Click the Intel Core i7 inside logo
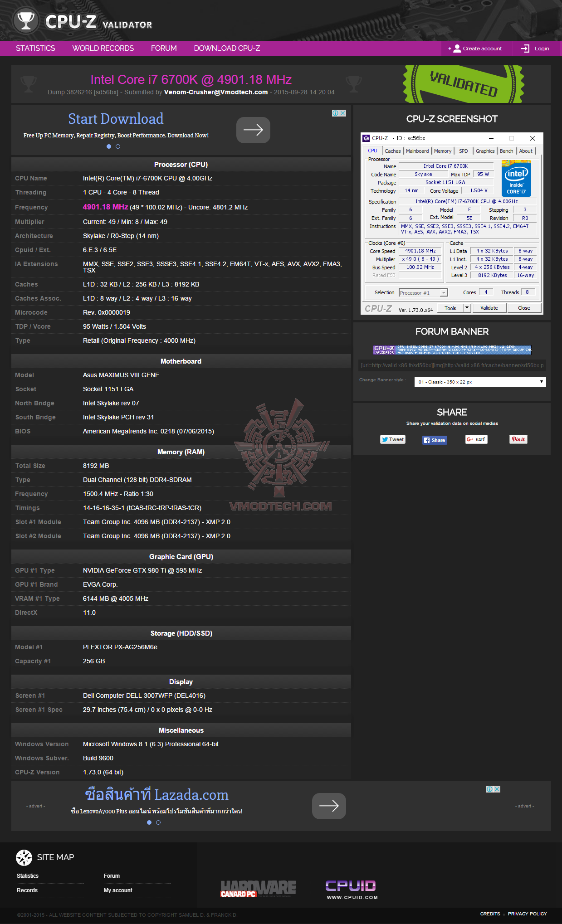This screenshot has width=562, height=924. click(x=516, y=179)
